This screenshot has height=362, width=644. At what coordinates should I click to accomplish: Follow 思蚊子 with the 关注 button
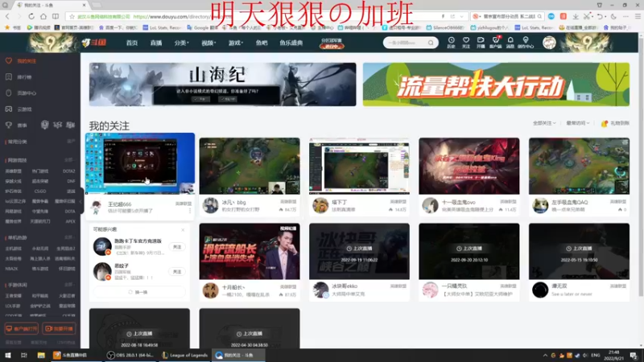pos(177,272)
